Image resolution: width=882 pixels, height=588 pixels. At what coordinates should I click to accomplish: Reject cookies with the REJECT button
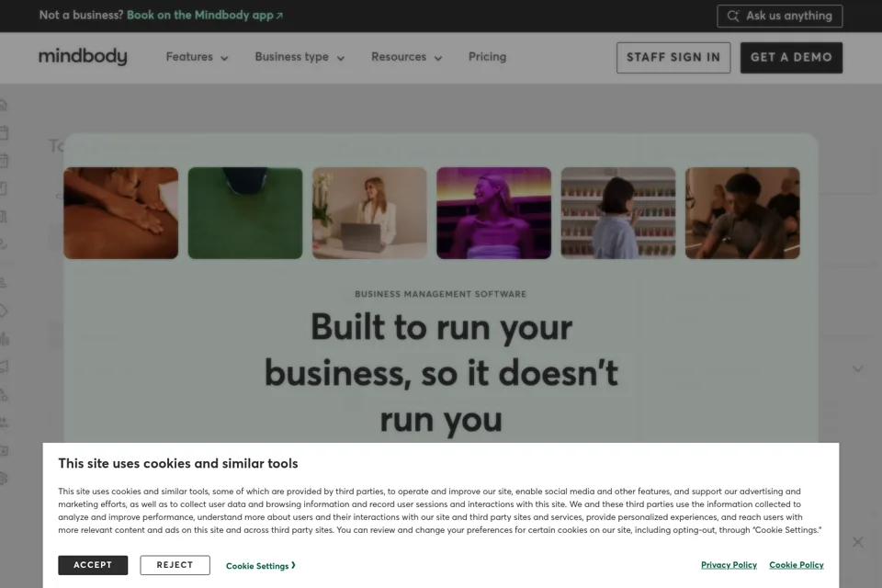(x=175, y=565)
